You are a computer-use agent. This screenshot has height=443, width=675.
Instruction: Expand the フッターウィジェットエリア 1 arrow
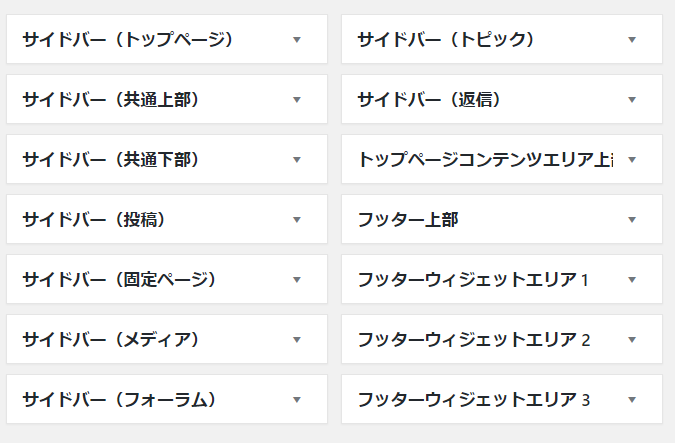(x=632, y=280)
